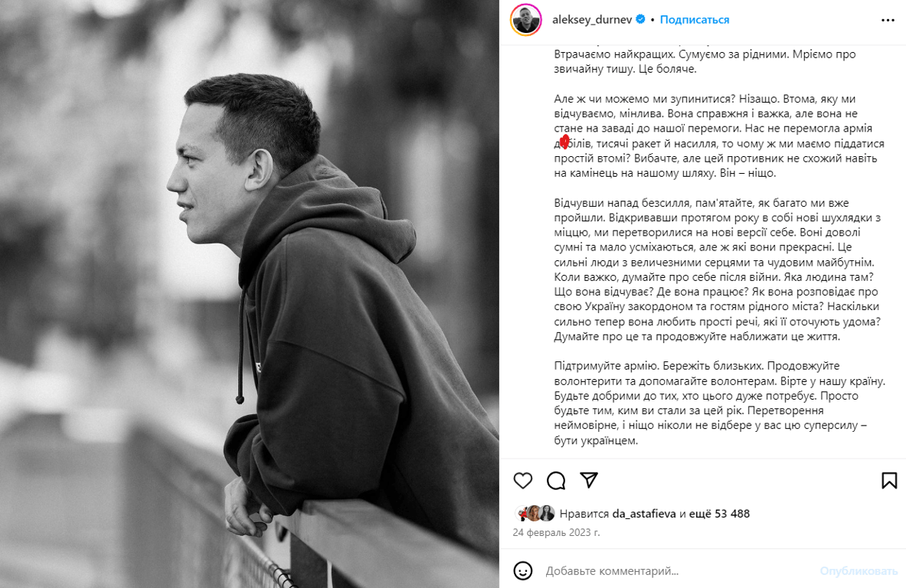The height and width of the screenshot is (588, 906).
Task: Open aleksey_durnev profile avatar at top
Action: coord(526,20)
